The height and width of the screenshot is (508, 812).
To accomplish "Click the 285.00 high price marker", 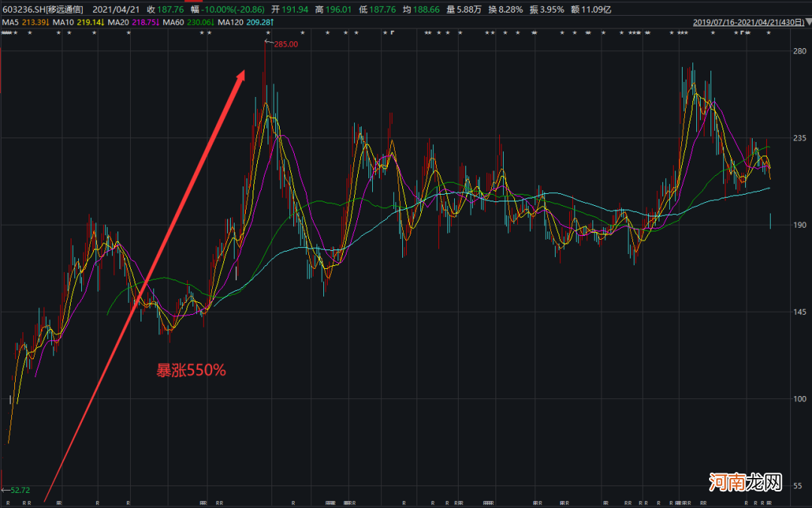I will 285,44.
